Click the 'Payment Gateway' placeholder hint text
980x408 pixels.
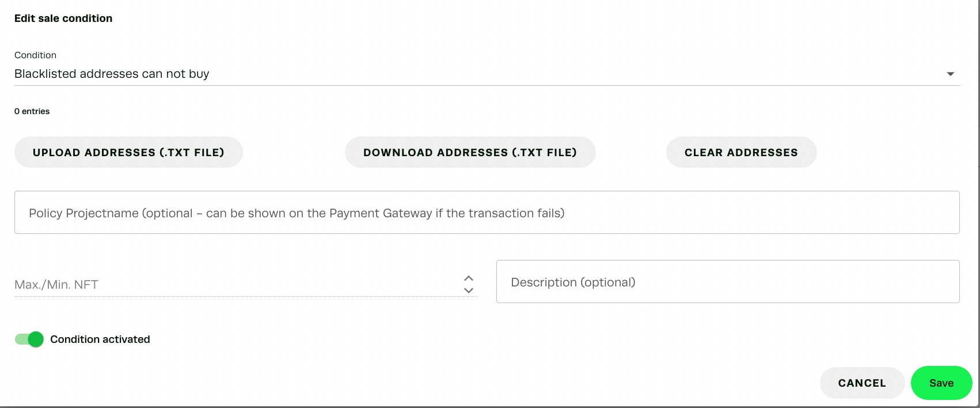pos(380,213)
